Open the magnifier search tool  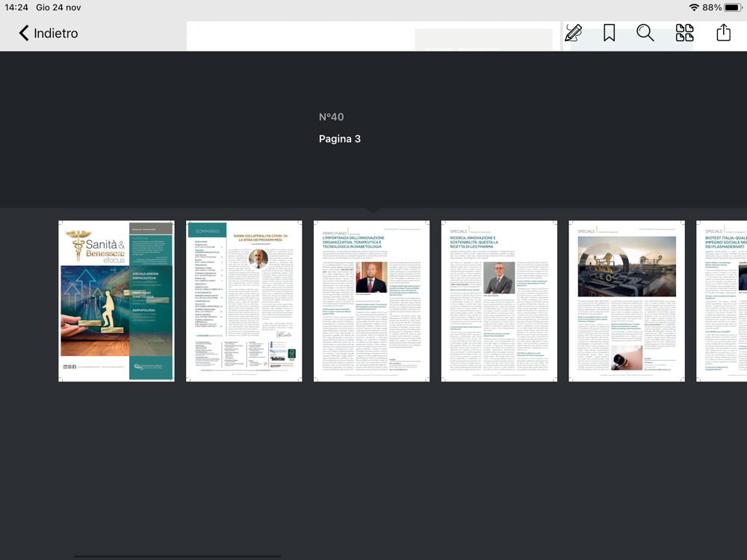645,33
